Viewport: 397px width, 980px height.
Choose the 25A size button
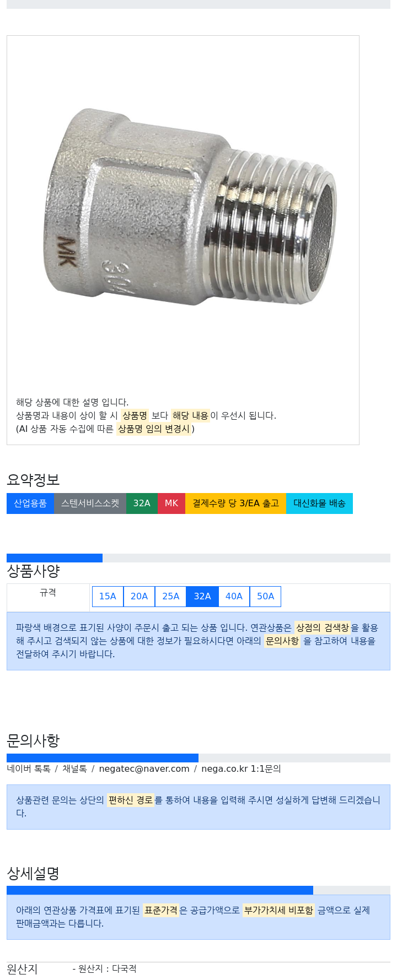tap(171, 596)
